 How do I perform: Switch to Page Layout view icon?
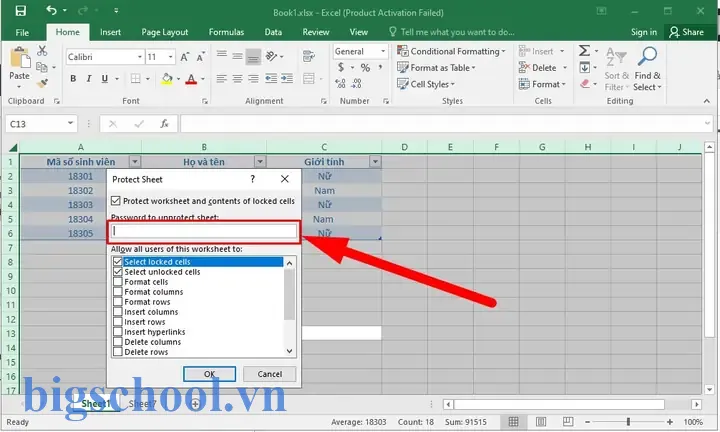coord(541,421)
